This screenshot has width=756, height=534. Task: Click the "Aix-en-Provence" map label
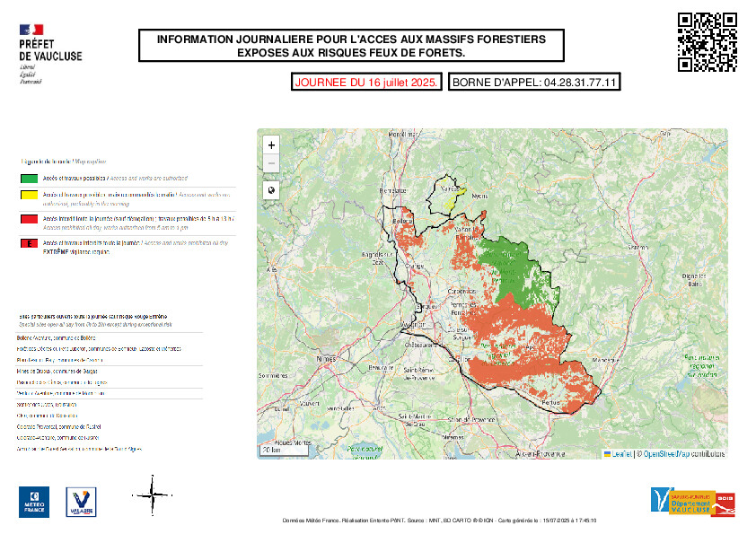pos(540,453)
